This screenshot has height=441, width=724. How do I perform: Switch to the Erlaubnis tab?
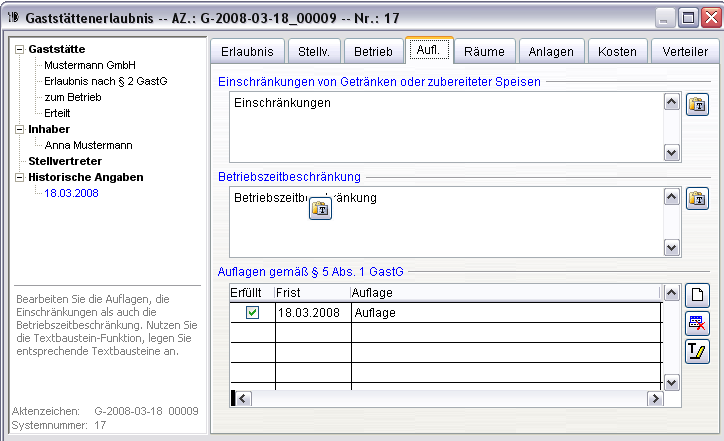(x=247, y=52)
